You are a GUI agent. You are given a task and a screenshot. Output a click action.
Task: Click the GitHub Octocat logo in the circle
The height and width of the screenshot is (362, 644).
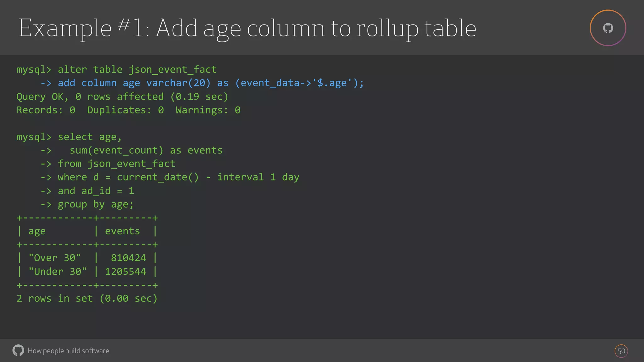608,28
